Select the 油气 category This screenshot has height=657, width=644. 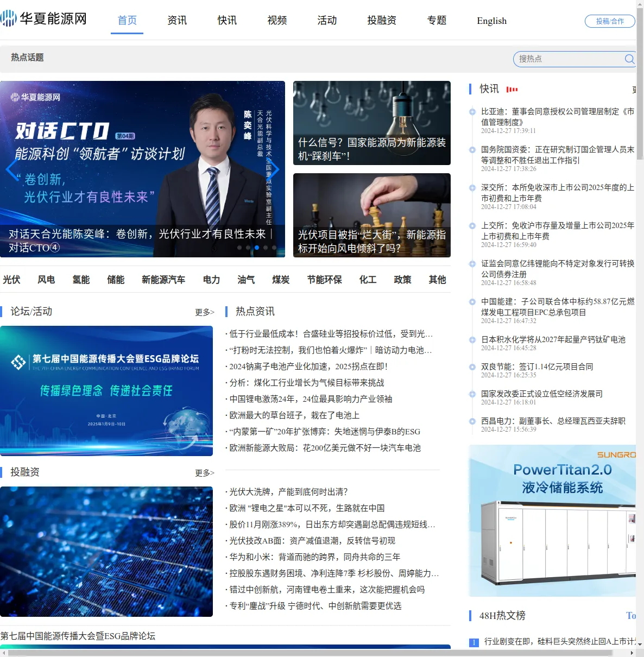[246, 280]
